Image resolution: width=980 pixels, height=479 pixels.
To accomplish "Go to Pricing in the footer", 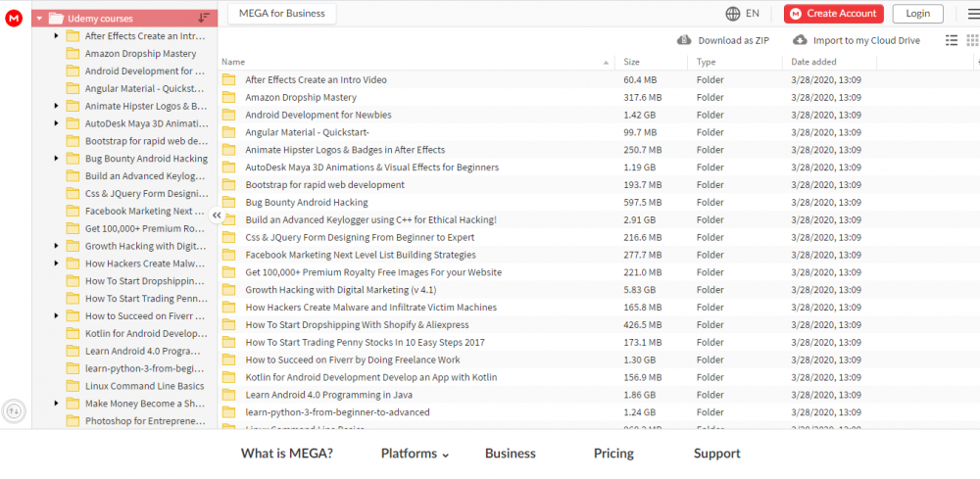I will [x=613, y=454].
